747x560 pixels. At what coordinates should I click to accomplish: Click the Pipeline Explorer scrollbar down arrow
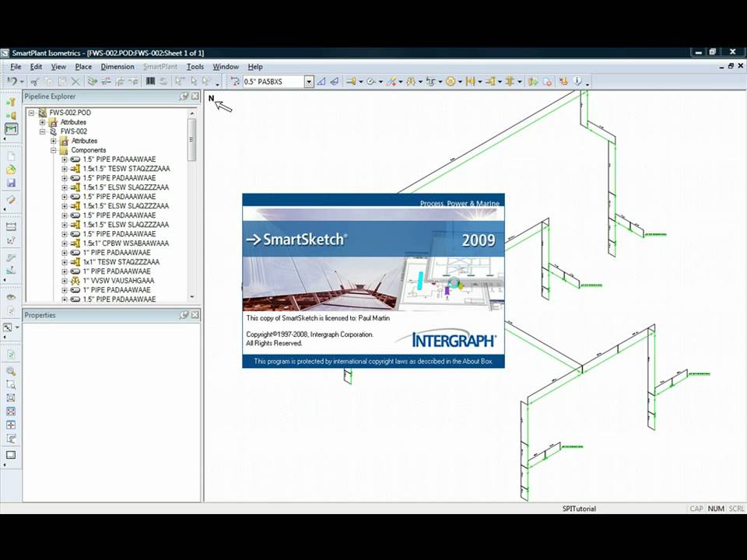pyautogui.click(x=192, y=296)
